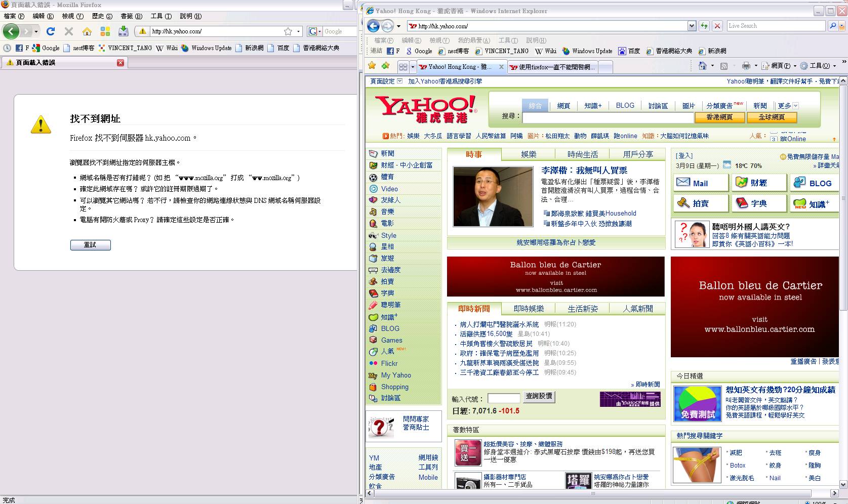Click Internet Explorer RSS feeds icon
Viewport: 848px width, 504px height.
point(724,66)
